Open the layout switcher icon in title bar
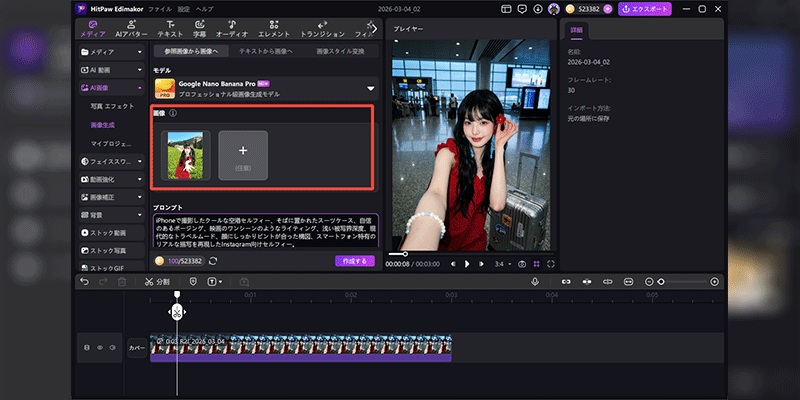The width and height of the screenshot is (800, 400). click(506, 9)
